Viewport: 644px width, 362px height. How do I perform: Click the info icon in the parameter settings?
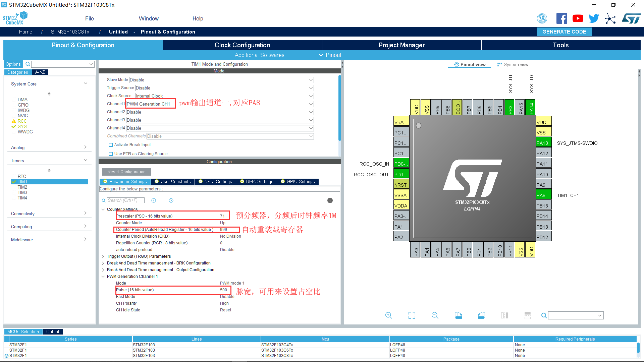[330, 200]
